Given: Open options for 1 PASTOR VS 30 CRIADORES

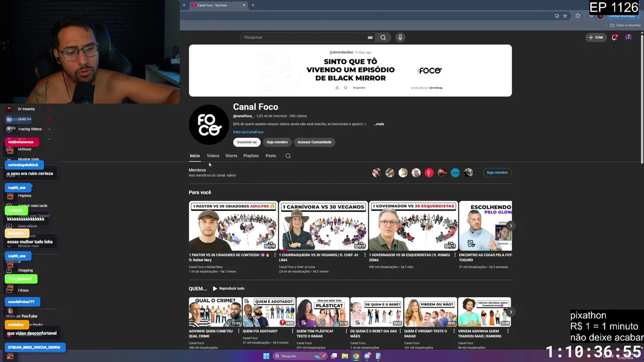Looking at the screenshot, I should tap(275, 255).
